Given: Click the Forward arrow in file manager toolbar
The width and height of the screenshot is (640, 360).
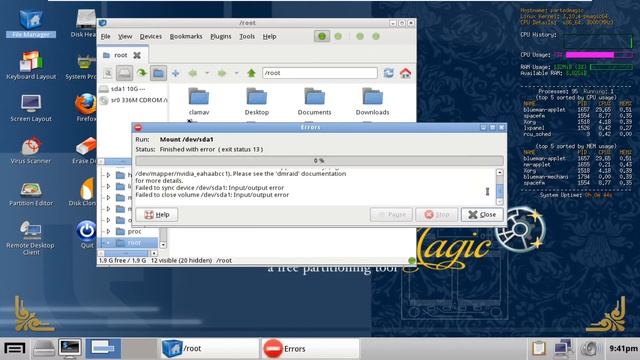Looking at the screenshot, I should point(222,73).
